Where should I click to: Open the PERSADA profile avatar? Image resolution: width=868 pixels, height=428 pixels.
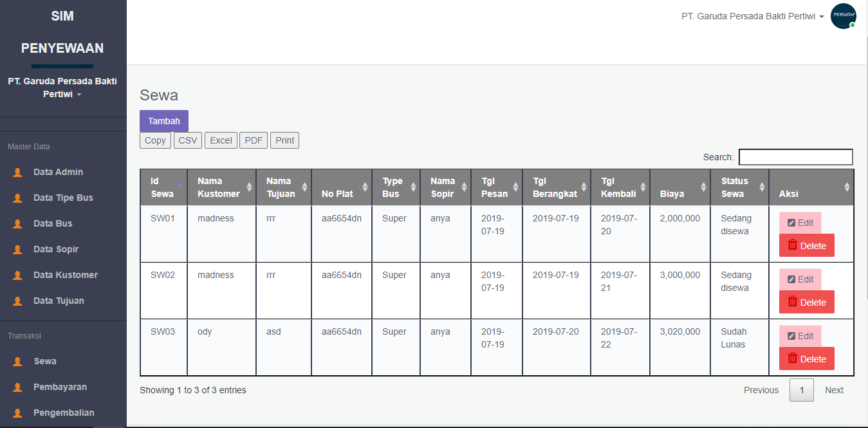click(843, 16)
